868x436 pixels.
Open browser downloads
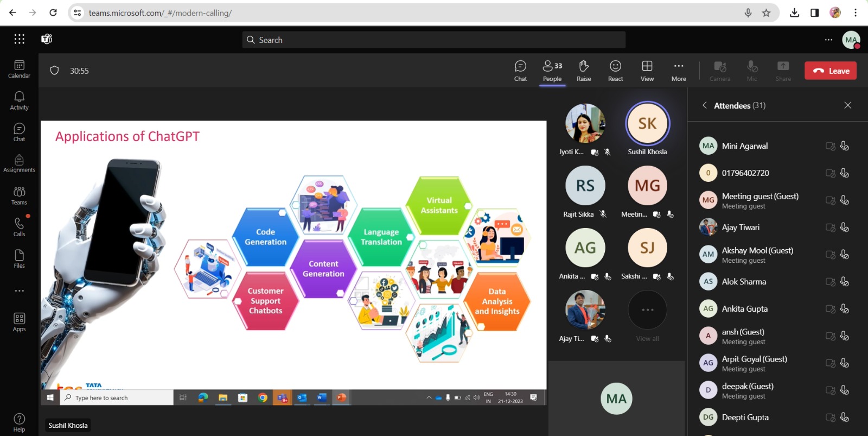point(794,13)
